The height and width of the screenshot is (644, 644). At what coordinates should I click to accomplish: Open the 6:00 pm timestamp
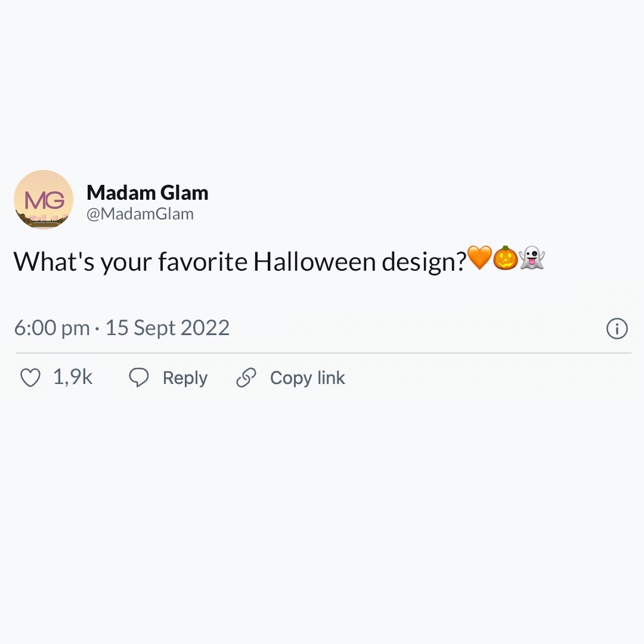point(51,328)
